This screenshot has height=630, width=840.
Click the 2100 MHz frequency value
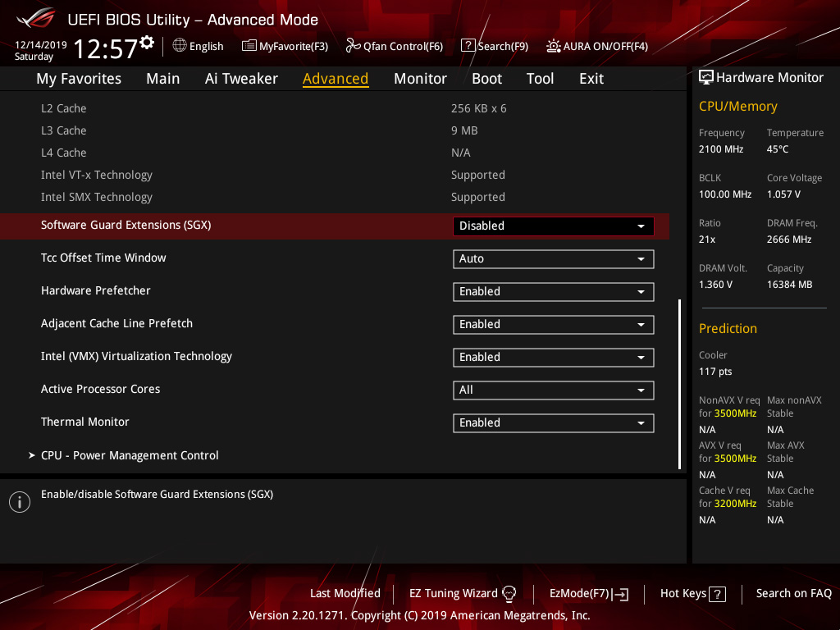coord(720,149)
